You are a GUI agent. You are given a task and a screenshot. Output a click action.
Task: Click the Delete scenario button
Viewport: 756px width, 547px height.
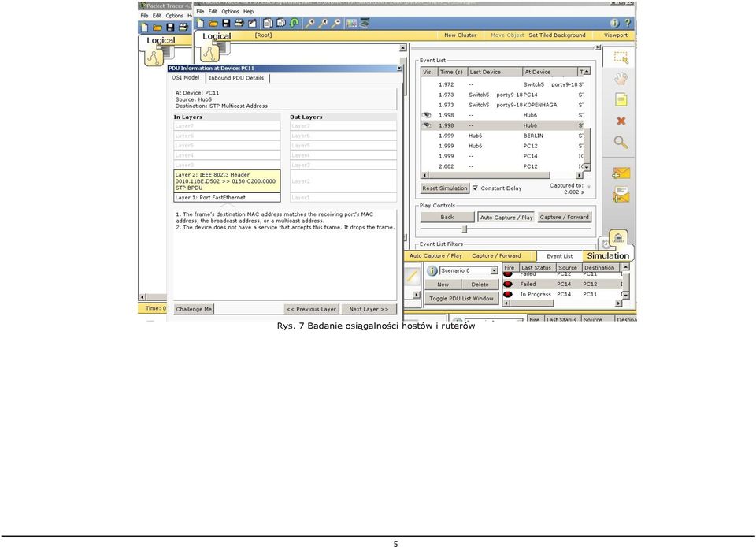(x=480, y=285)
